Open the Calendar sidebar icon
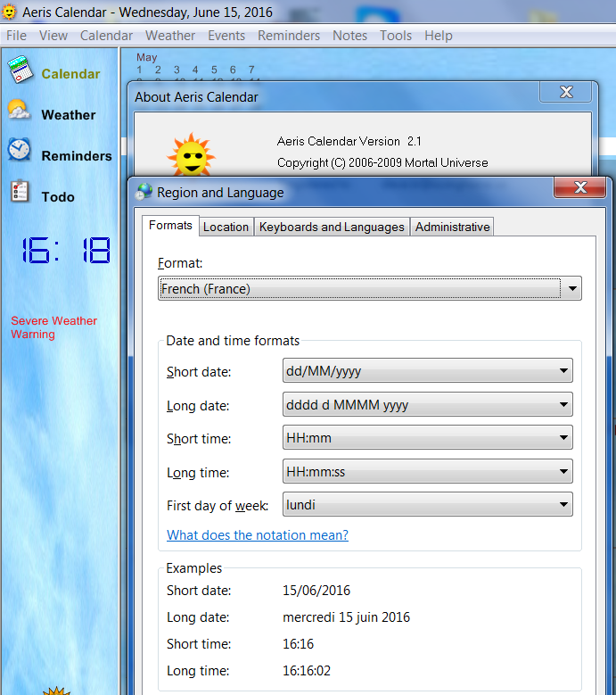The image size is (616, 695). point(21,70)
